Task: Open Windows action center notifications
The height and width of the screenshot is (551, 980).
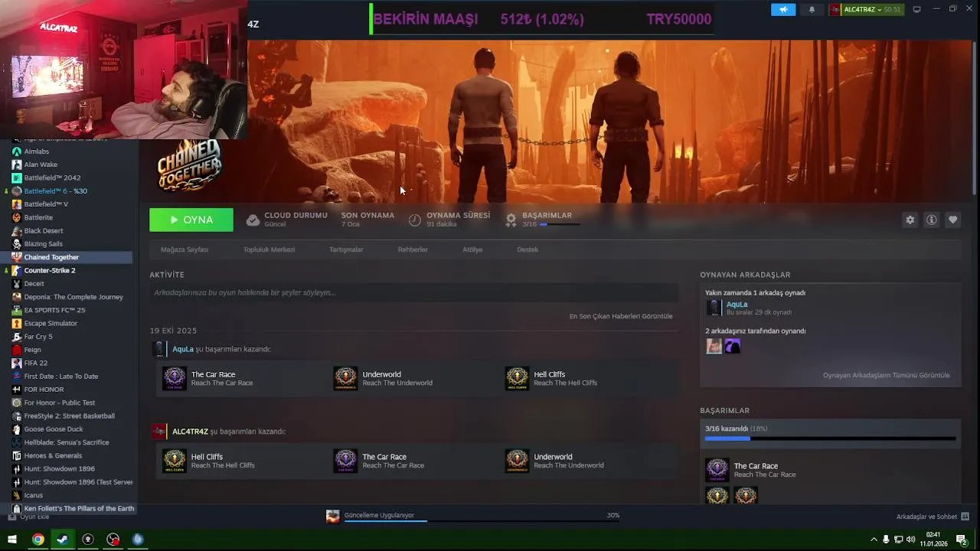Action: pos(961,540)
